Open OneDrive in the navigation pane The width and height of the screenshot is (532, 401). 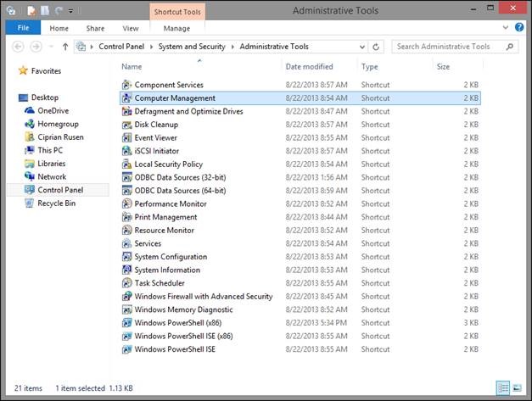coord(53,111)
